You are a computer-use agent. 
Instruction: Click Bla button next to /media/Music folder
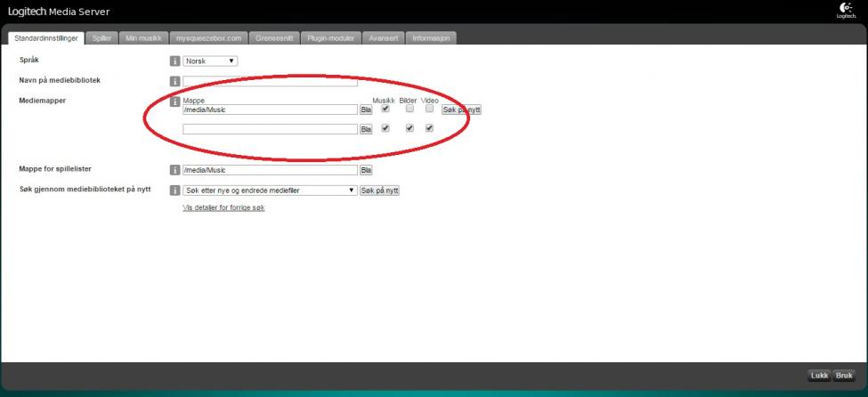click(366, 109)
